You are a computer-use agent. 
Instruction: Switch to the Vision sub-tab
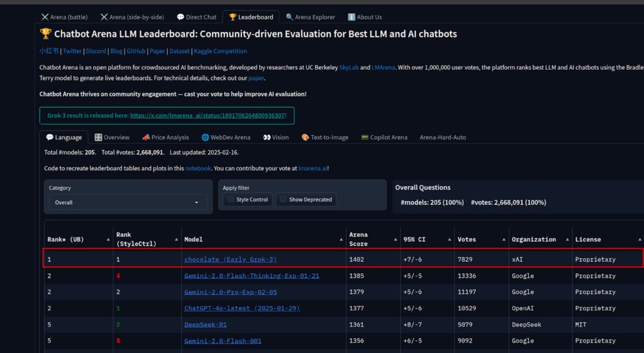276,138
